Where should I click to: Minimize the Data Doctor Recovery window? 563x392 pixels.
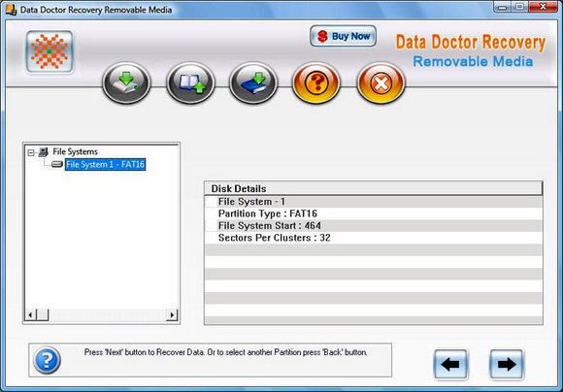(502, 7)
